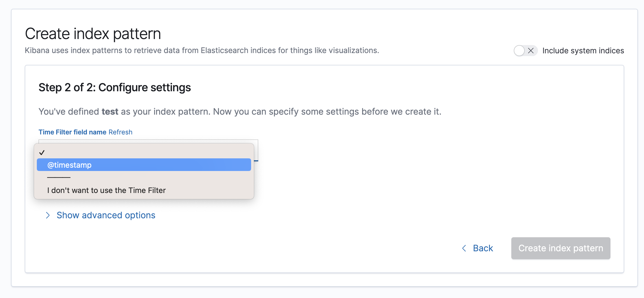The width and height of the screenshot is (644, 298).
Task: Click the Create index pattern page heading
Action: pyautogui.click(x=93, y=34)
